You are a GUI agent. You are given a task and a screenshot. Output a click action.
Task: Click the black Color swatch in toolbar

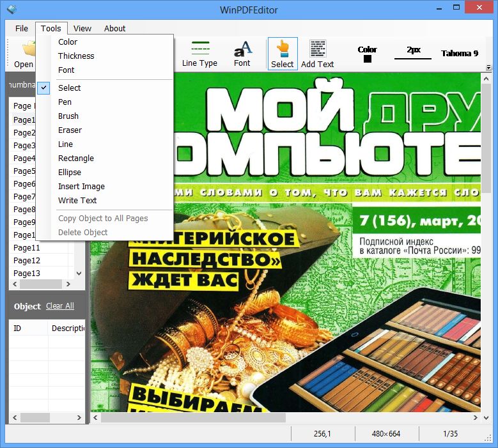tap(368, 59)
